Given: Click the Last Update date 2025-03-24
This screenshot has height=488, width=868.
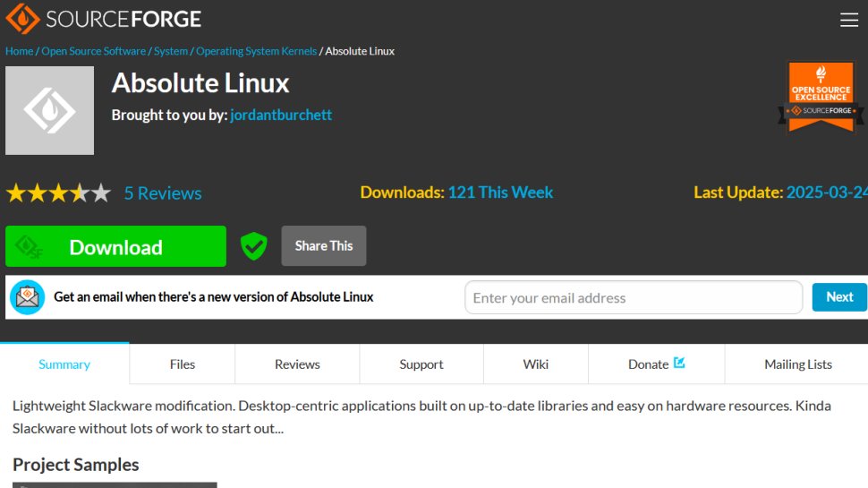Looking at the screenshot, I should click(x=827, y=193).
